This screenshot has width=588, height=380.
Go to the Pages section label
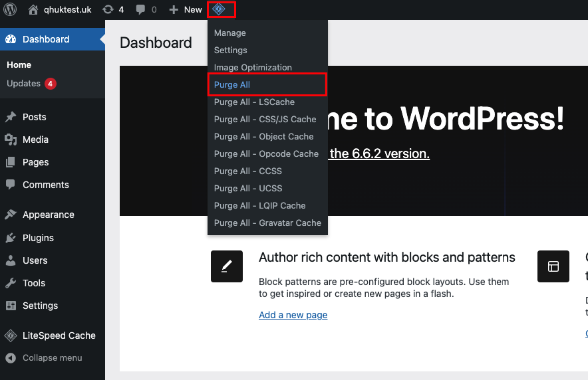36,162
